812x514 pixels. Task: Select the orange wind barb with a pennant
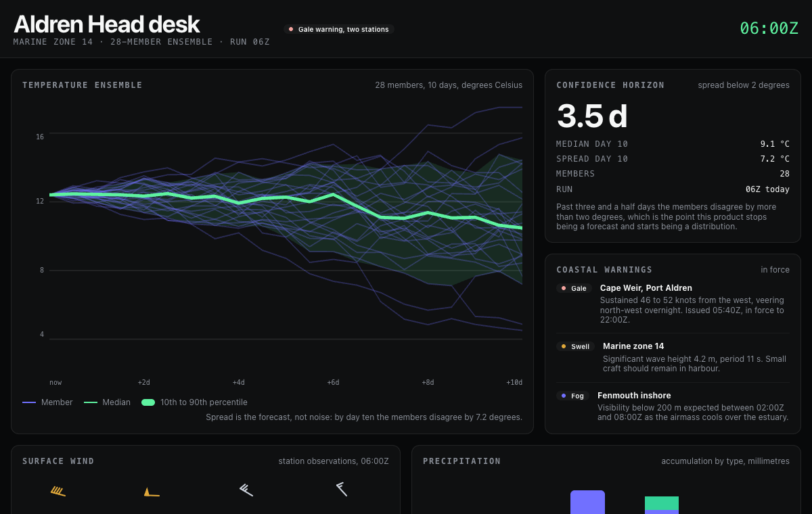click(x=152, y=492)
